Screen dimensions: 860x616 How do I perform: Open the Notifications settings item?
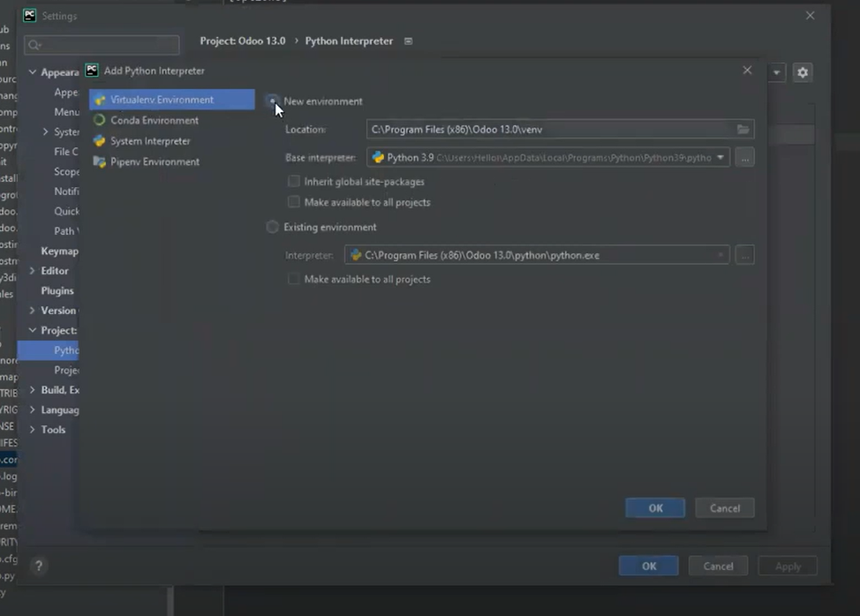pos(66,192)
